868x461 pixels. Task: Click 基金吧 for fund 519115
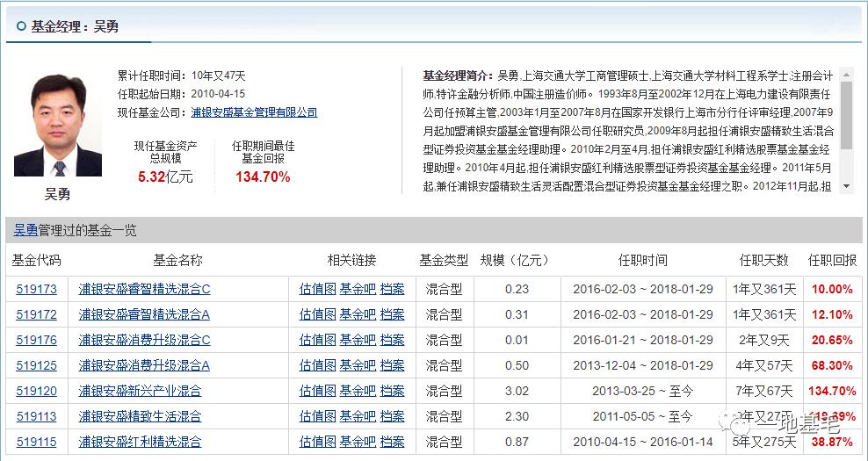[358, 442]
